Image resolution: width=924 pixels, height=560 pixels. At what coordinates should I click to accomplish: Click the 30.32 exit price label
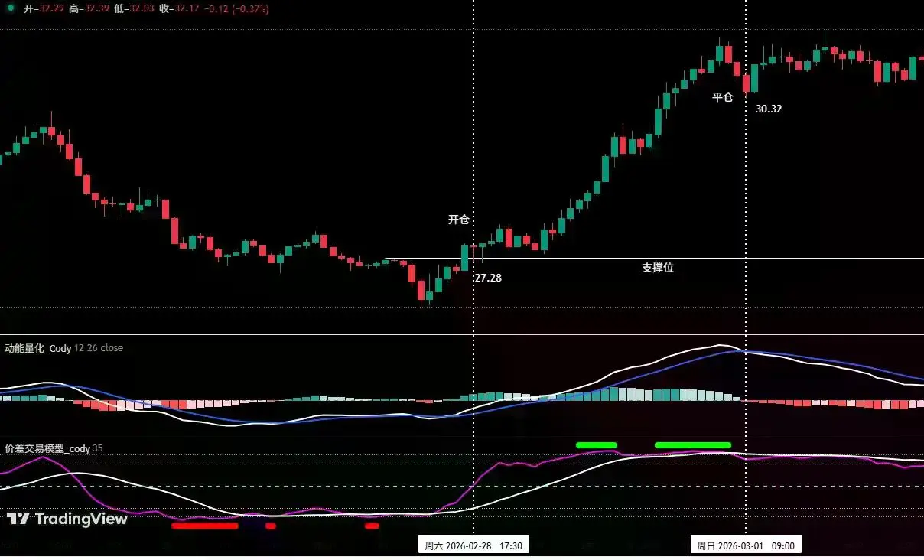[769, 109]
